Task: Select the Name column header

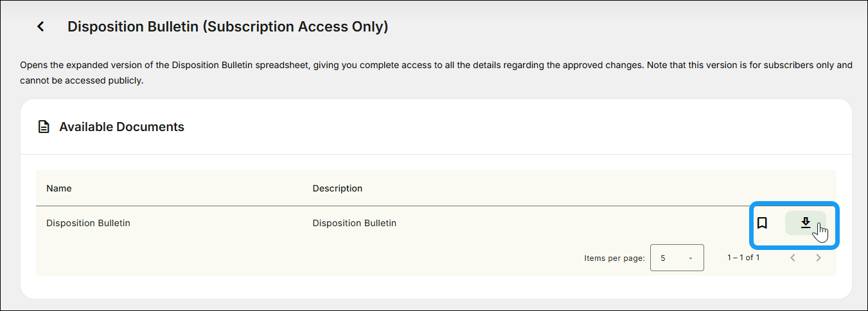Action: 59,188
